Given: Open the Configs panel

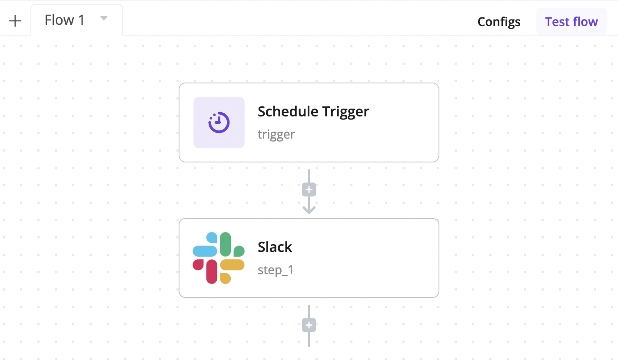Looking at the screenshot, I should (x=499, y=22).
